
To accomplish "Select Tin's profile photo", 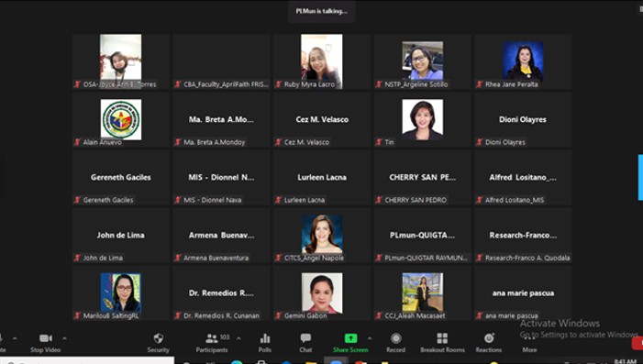I will point(422,119).
